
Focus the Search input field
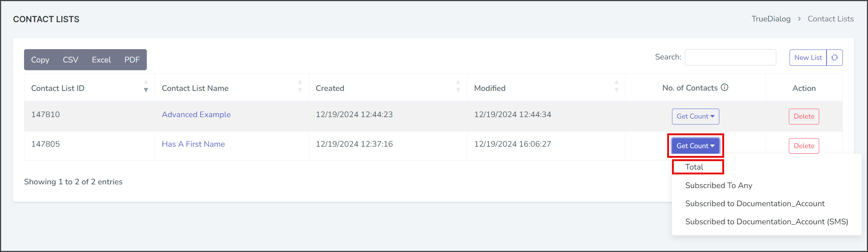730,57
